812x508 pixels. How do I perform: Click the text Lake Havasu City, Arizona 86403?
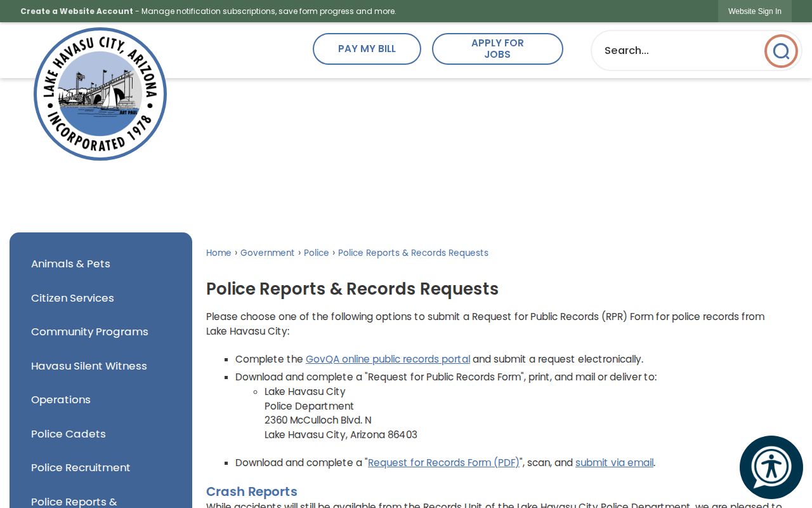pyautogui.click(x=341, y=435)
